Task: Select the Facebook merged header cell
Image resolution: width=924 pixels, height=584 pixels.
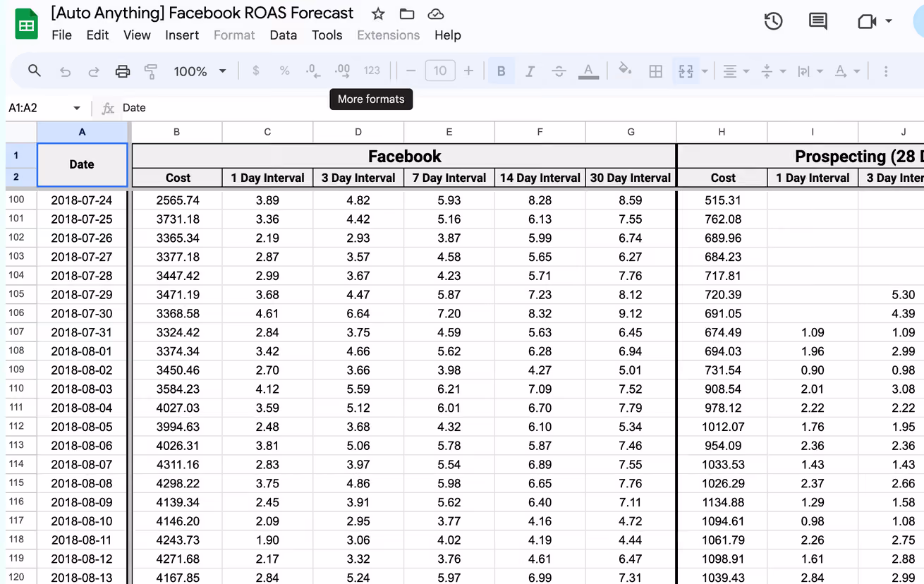Action: pyautogui.click(x=405, y=156)
